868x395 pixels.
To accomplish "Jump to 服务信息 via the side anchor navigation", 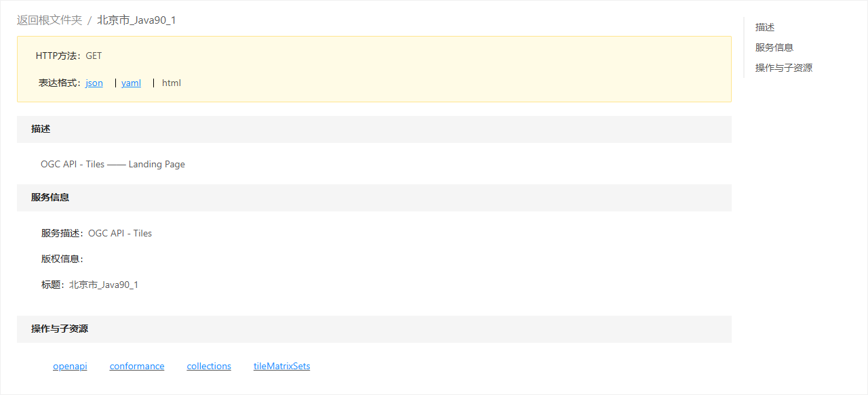I will point(774,48).
